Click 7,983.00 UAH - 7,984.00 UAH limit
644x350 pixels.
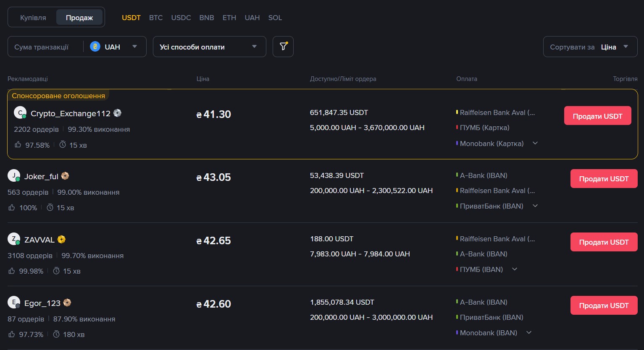click(x=360, y=254)
